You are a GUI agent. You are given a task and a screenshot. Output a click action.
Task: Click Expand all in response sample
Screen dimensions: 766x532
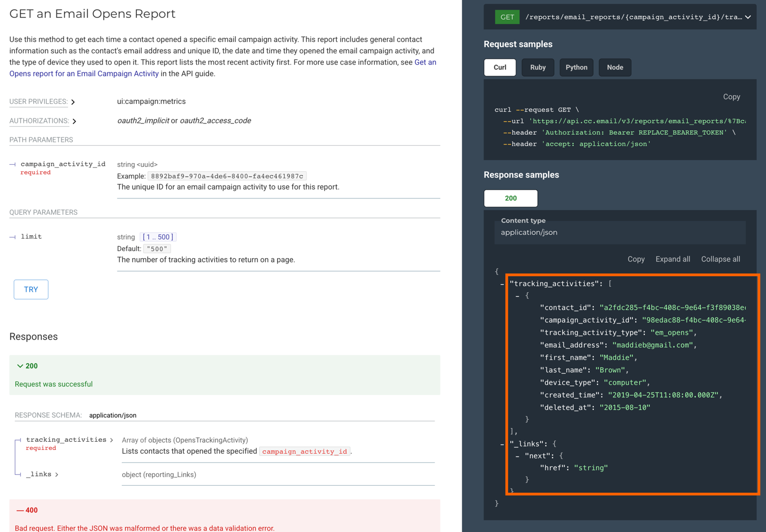coord(673,259)
